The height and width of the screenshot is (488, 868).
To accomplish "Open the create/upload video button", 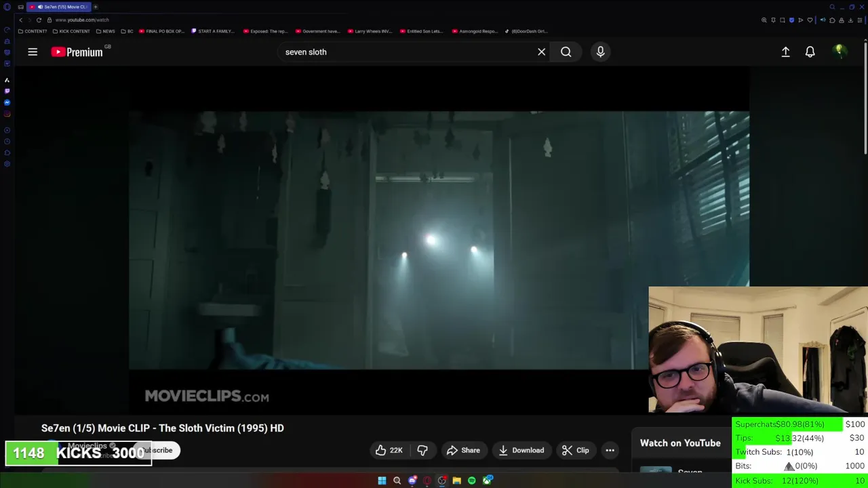I will (785, 52).
